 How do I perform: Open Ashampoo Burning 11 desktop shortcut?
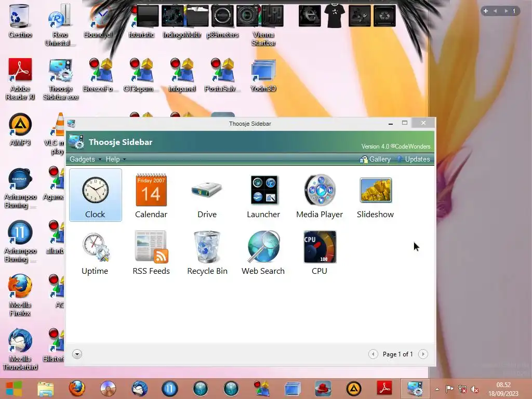pos(20,241)
